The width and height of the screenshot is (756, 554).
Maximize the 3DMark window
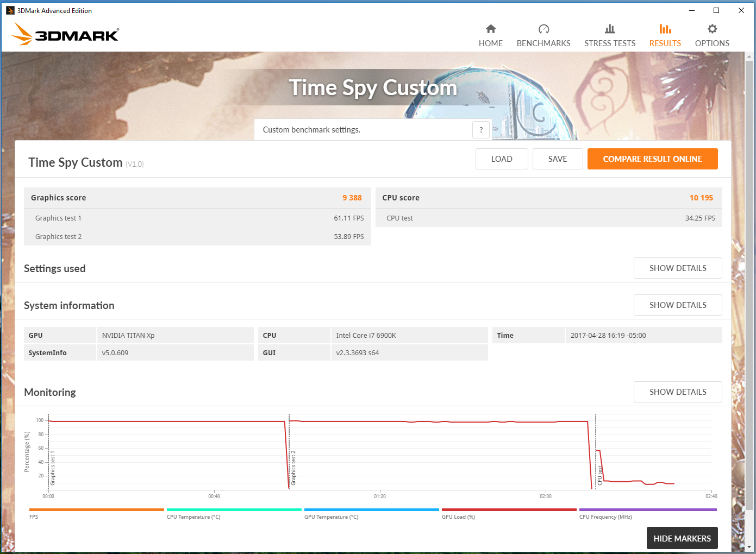pos(716,10)
